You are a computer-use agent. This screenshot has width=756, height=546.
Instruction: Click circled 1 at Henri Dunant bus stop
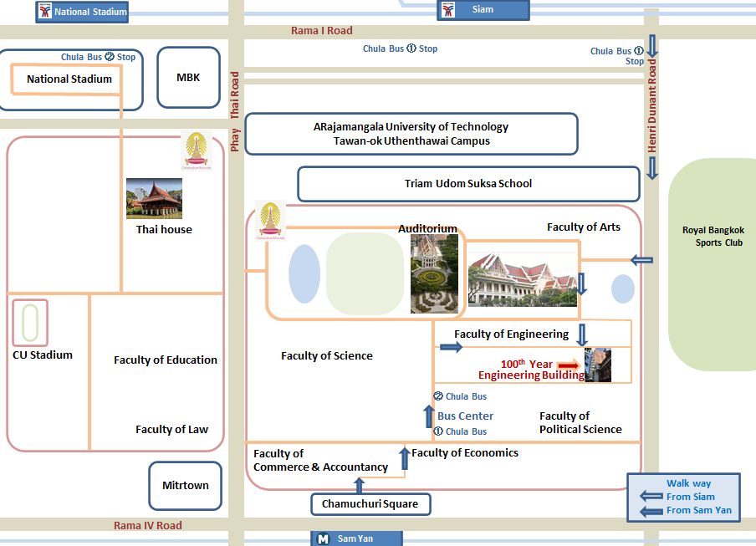(x=638, y=51)
